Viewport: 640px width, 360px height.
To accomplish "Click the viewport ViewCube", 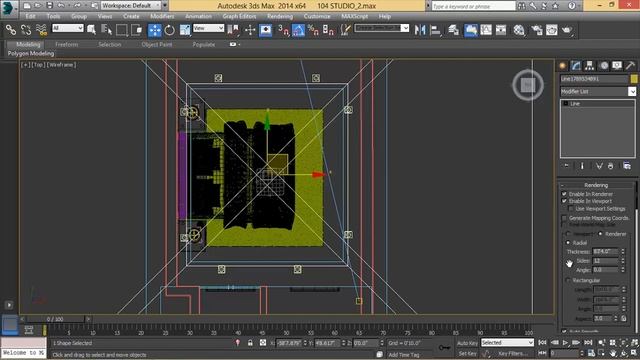I will [528, 85].
